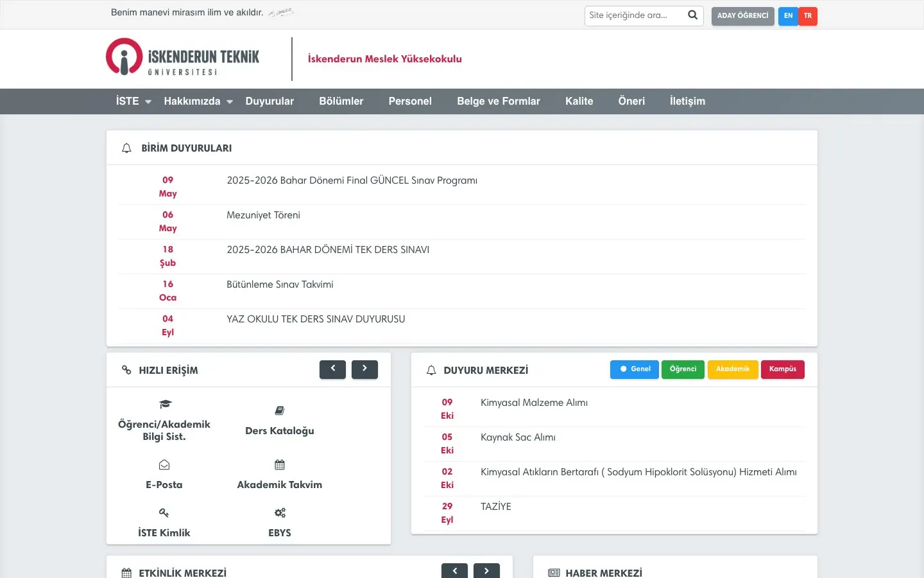924x578 pixels.
Task: Show next Etkinlik Merkezi items
Action: tap(486, 571)
